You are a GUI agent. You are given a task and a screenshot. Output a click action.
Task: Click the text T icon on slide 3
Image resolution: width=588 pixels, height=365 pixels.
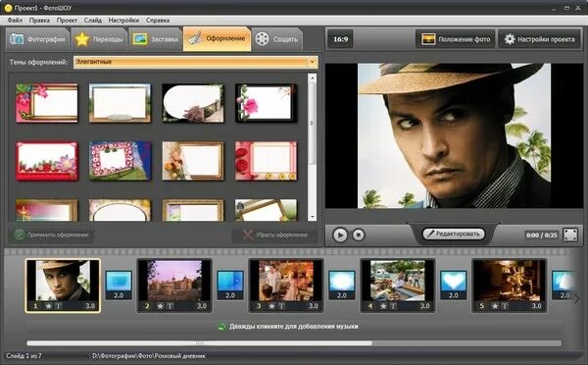[x=281, y=306]
